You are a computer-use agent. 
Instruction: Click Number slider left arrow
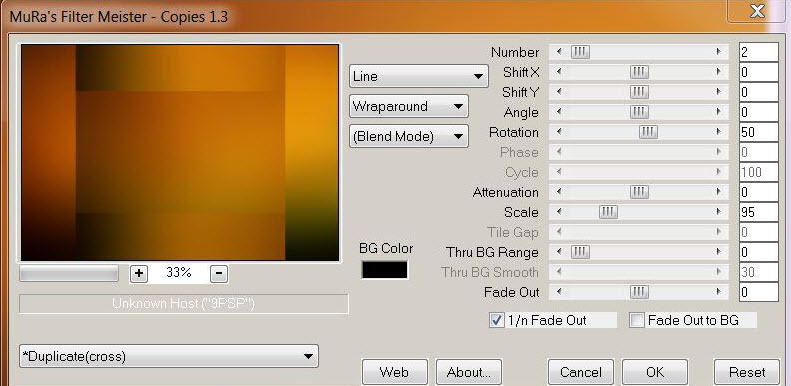coord(558,51)
